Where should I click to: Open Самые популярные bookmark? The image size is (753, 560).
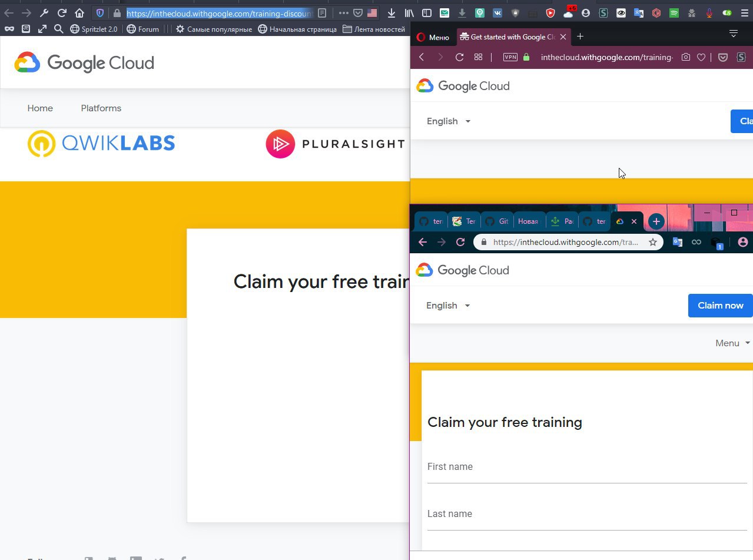214,29
